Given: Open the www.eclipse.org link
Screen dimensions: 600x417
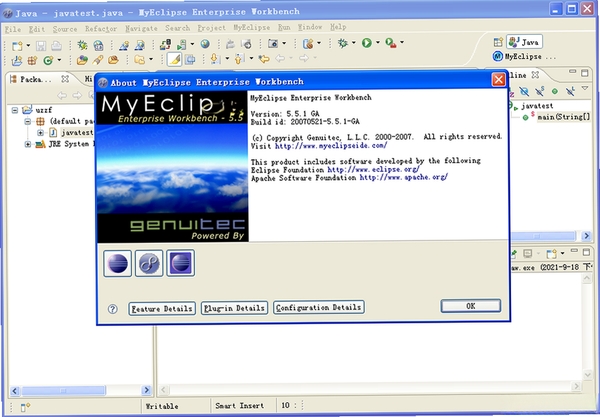Looking at the screenshot, I should (373, 169).
